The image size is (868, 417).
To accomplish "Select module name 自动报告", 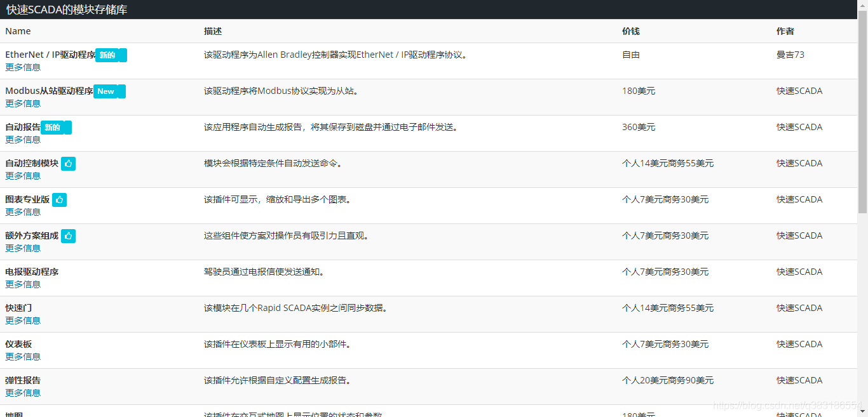I will [23, 127].
